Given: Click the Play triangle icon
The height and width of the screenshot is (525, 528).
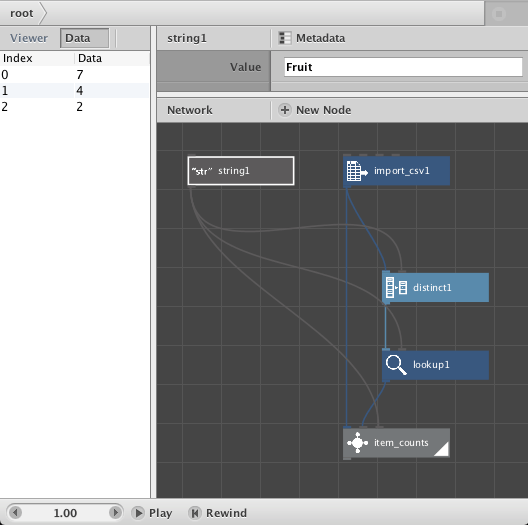Looking at the screenshot, I should pos(138,513).
